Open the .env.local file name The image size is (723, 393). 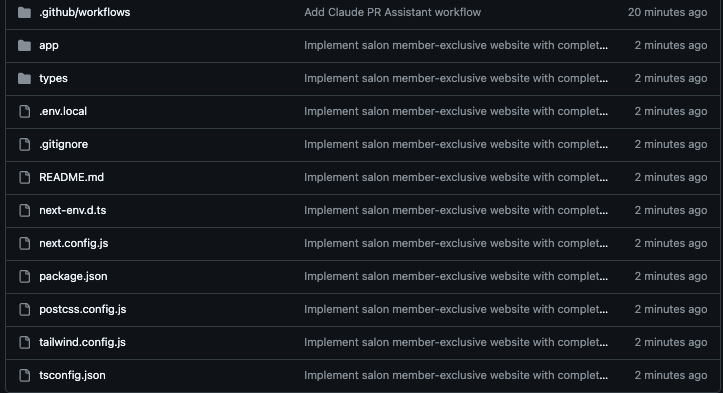pos(63,111)
